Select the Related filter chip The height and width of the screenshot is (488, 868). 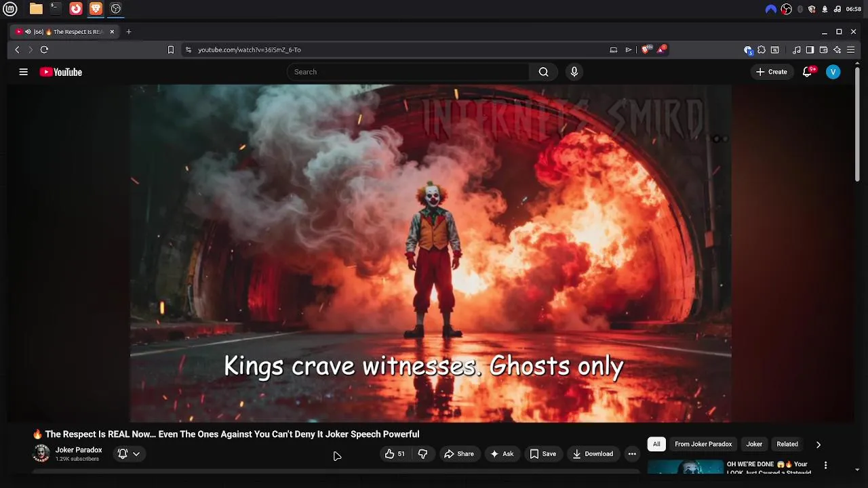point(787,445)
